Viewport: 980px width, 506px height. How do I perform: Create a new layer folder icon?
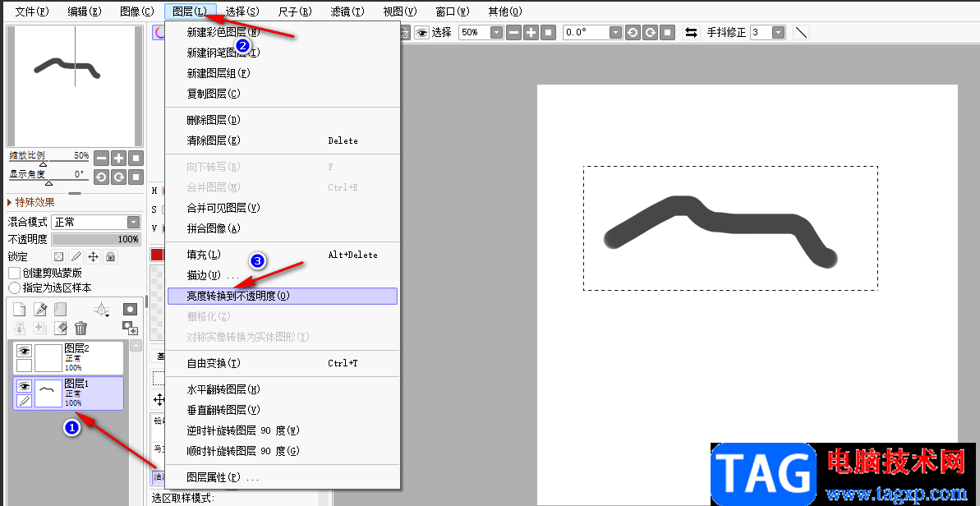tap(61, 309)
